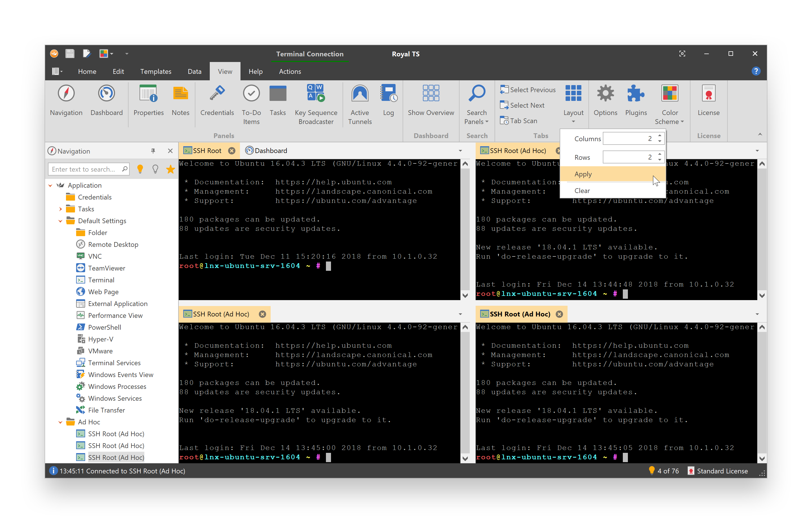Collapse the ribbon with the chevron
This screenshot has height=523, width=812.
point(760,135)
